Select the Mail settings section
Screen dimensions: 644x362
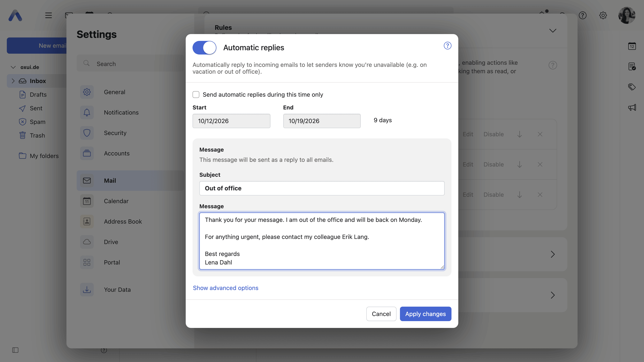click(130, 181)
